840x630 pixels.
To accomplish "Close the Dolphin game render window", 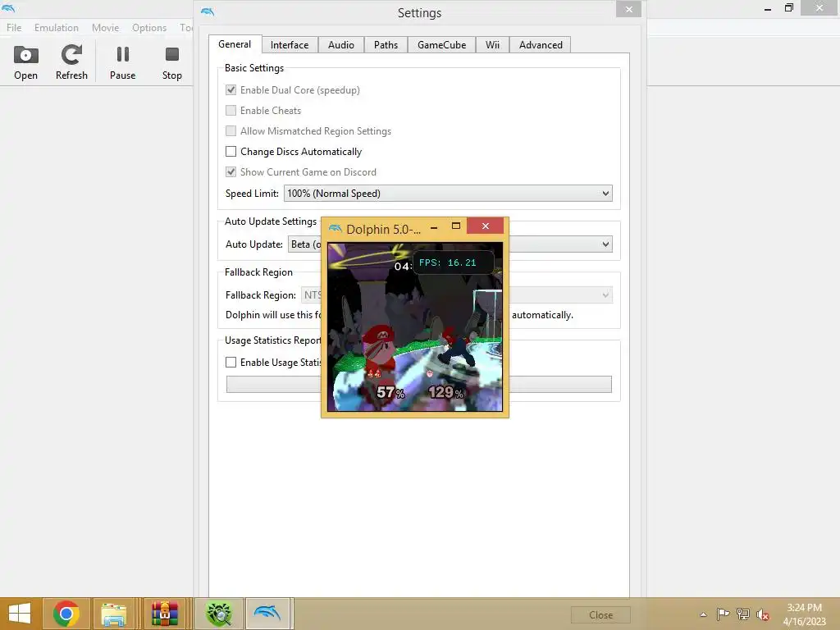I will 486,226.
